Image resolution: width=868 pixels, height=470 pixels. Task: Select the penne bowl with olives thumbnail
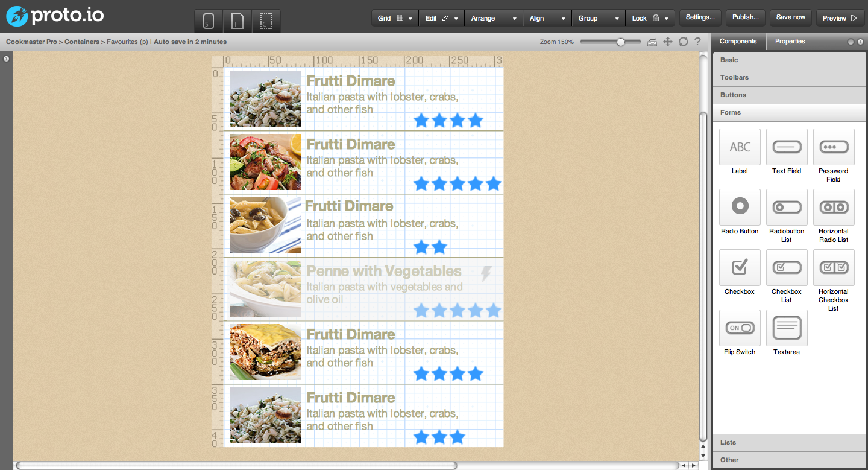click(x=265, y=226)
